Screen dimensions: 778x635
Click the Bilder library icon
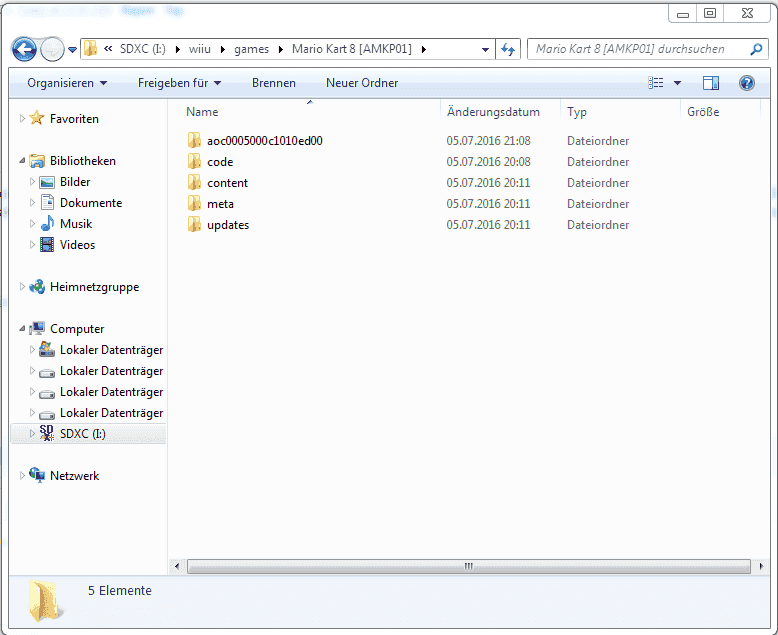pos(47,182)
